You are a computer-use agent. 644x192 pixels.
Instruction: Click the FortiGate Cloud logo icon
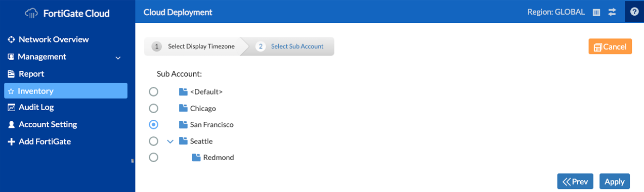31,13
